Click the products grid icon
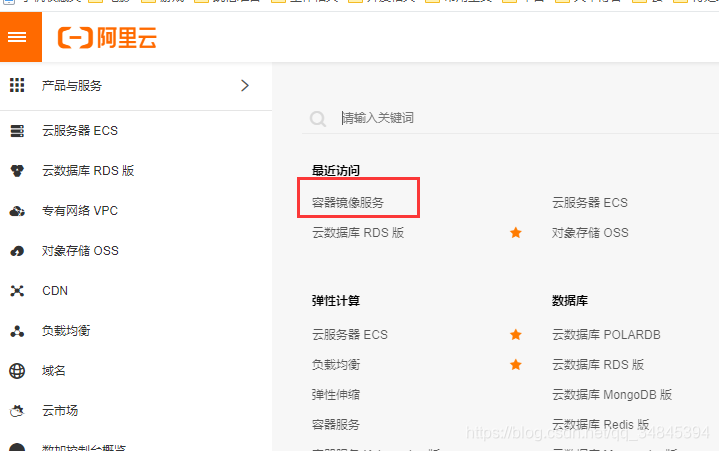Screen dimensions: 719x451 (x=17, y=85)
